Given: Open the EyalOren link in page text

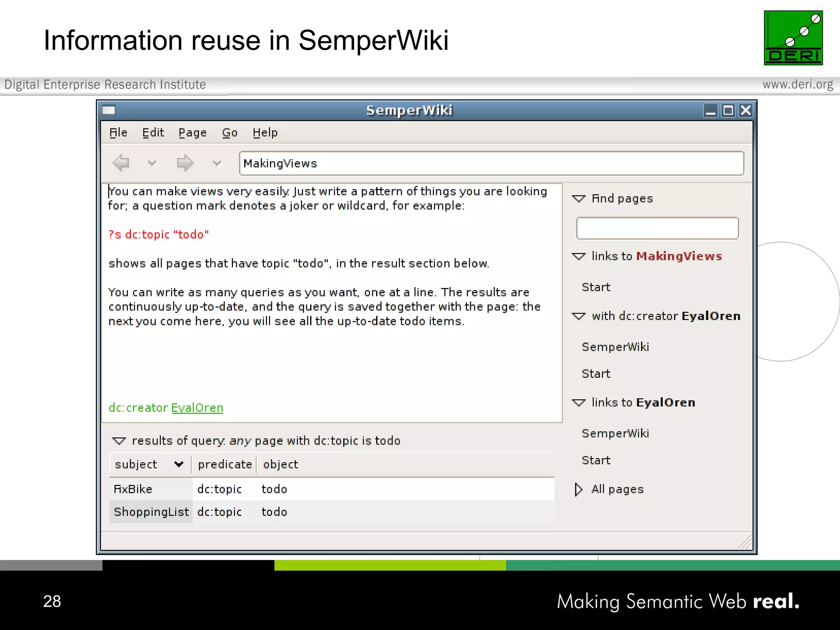Looking at the screenshot, I should (197, 408).
